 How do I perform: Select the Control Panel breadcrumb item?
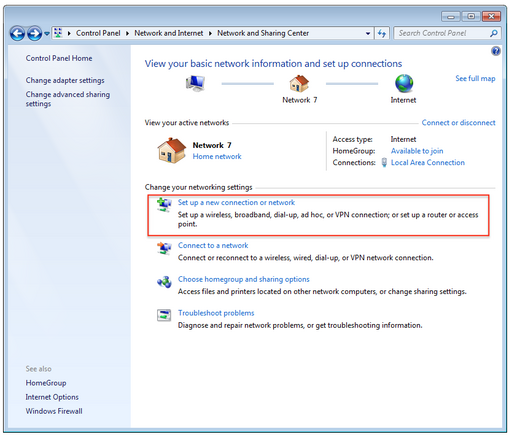point(98,33)
